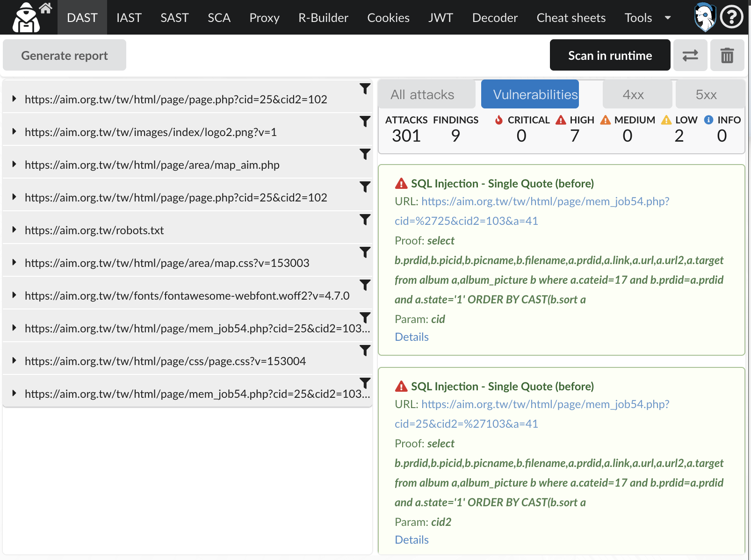Click filter funnel for fontawesome-webfont.woff2 row

point(365,285)
